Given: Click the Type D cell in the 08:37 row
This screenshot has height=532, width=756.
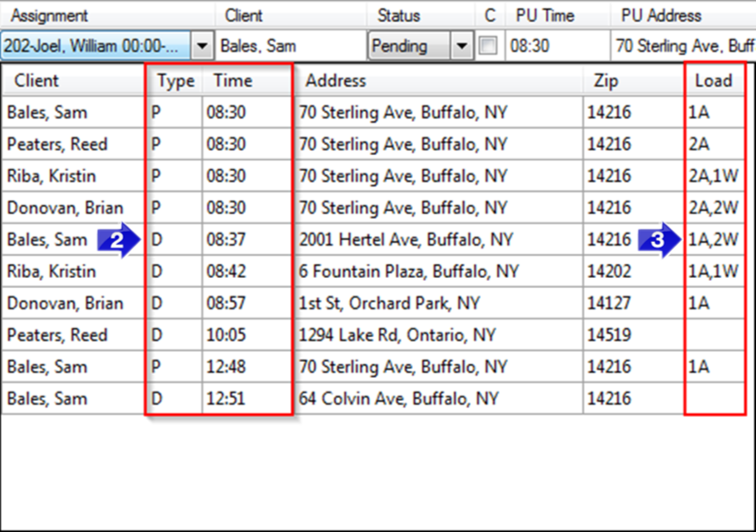Looking at the screenshot, I should 156,239.
